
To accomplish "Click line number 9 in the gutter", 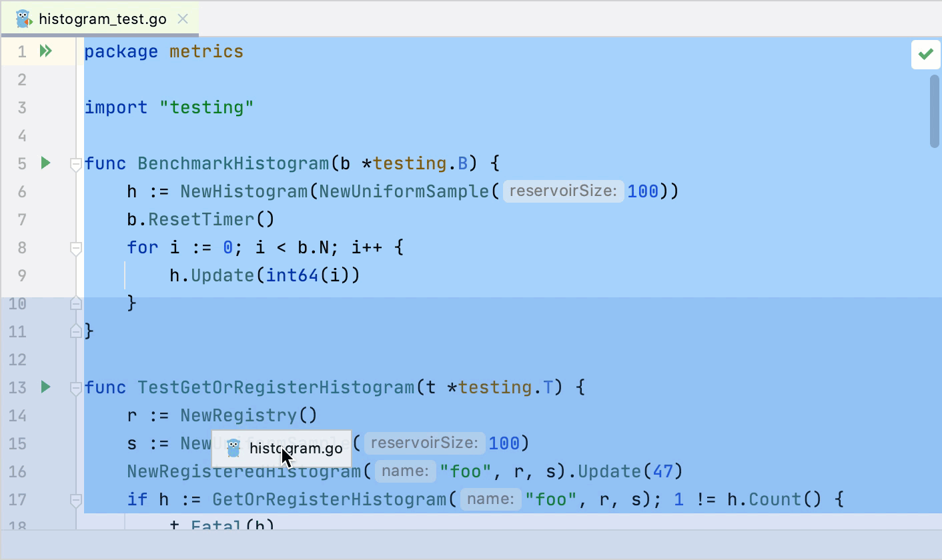I will pyautogui.click(x=21, y=275).
